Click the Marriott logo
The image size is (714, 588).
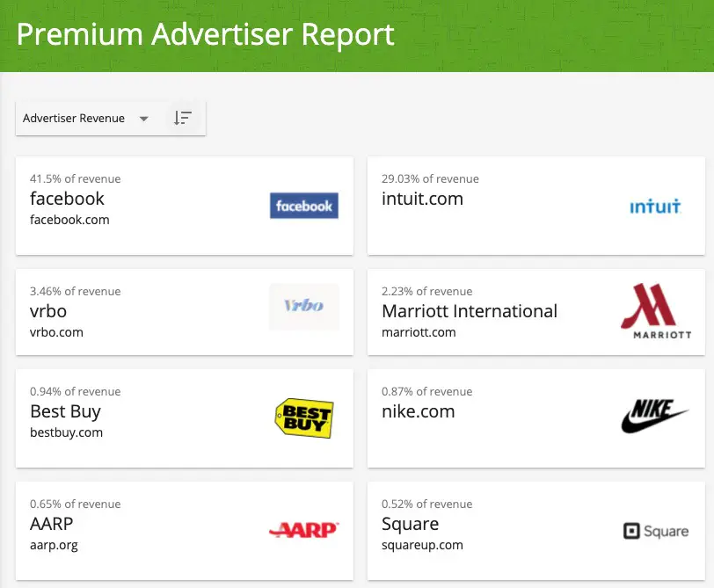656,311
